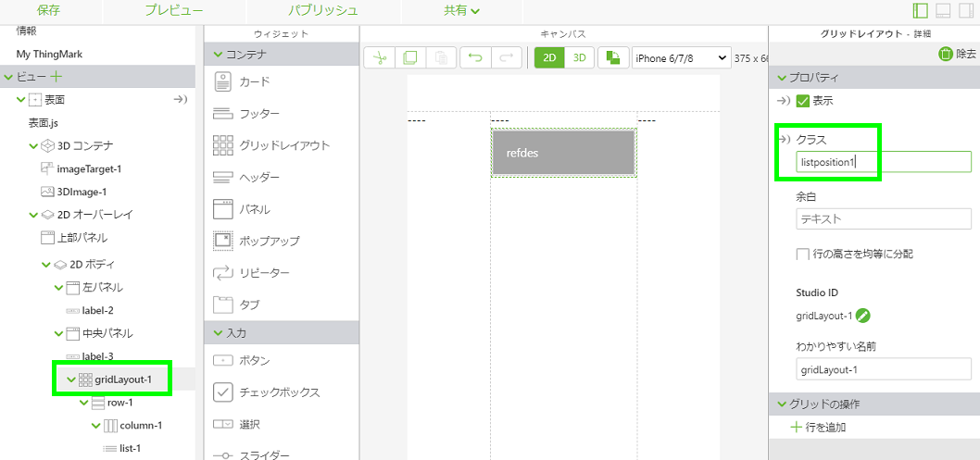Select the リピーター widget

tap(251, 273)
